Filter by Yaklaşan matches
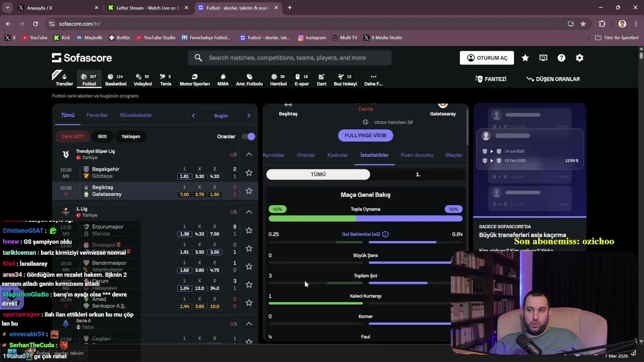644x362 pixels. [x=131, y=136]
